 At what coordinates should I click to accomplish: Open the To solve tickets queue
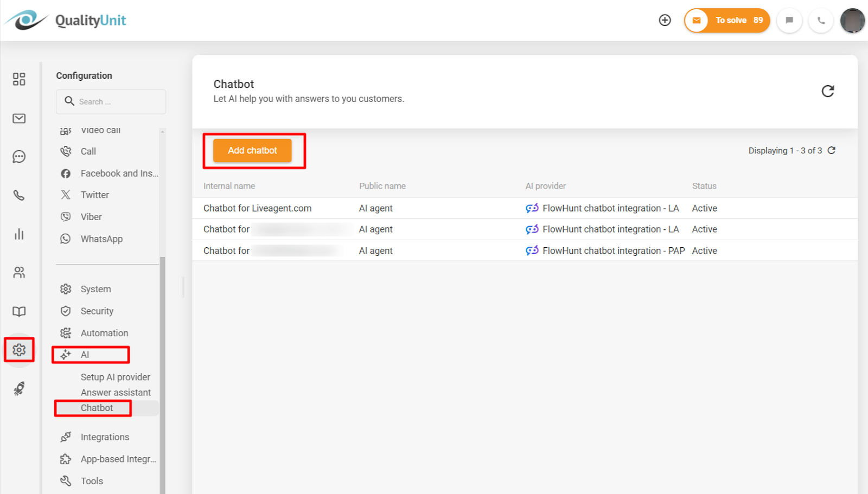point(727,20)
